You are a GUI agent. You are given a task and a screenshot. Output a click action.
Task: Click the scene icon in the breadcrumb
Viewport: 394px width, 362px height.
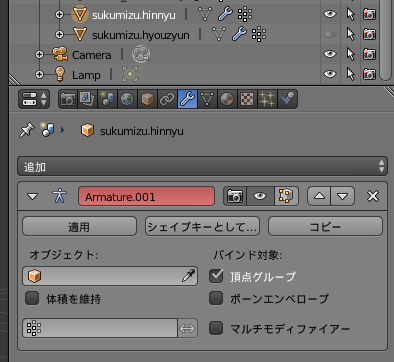[48, 130]
